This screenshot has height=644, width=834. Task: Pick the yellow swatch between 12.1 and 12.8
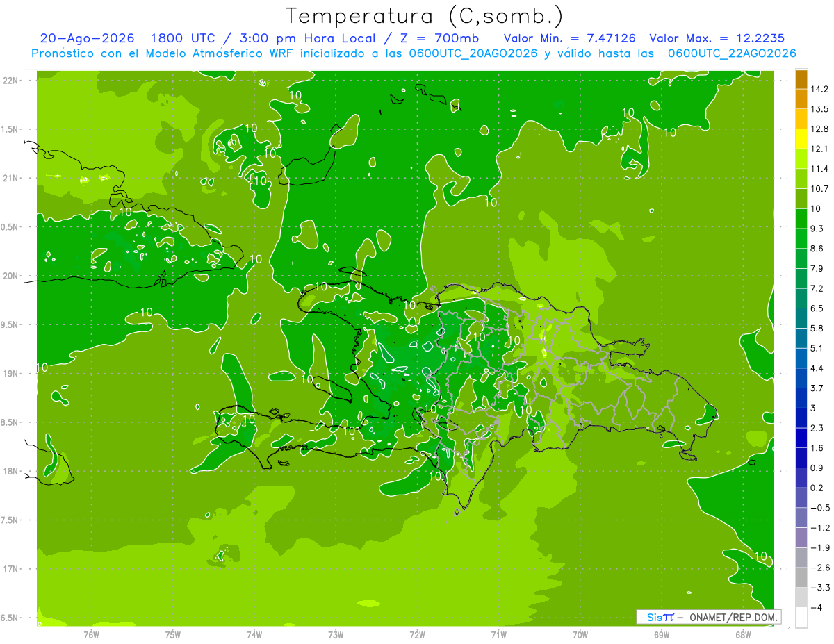click(801, 138)
